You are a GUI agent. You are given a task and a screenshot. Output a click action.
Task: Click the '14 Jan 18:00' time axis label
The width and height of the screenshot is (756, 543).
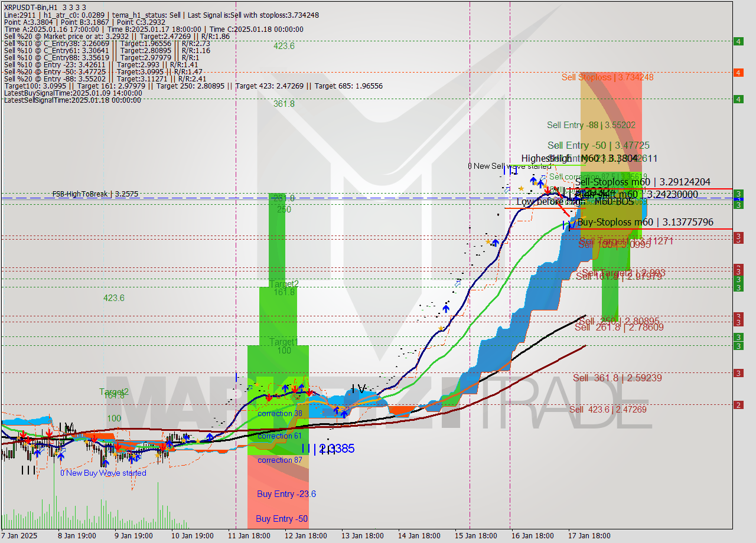(x=419, y=536)
